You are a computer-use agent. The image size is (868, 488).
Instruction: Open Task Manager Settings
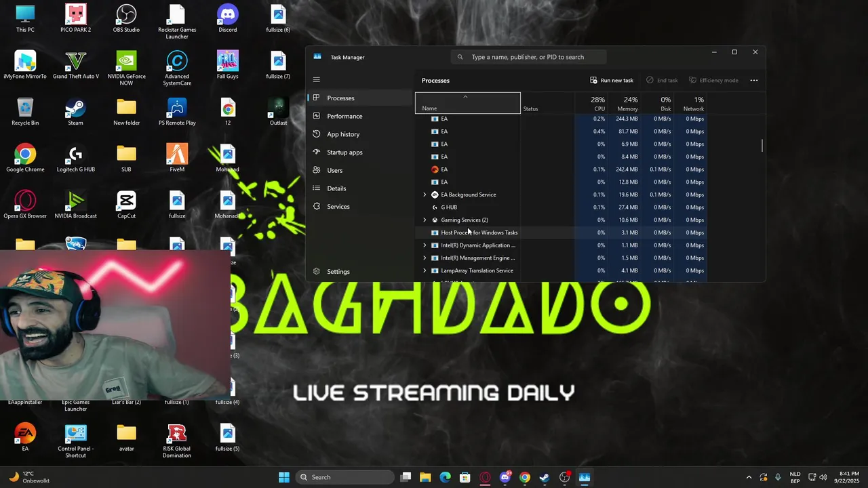359,272
